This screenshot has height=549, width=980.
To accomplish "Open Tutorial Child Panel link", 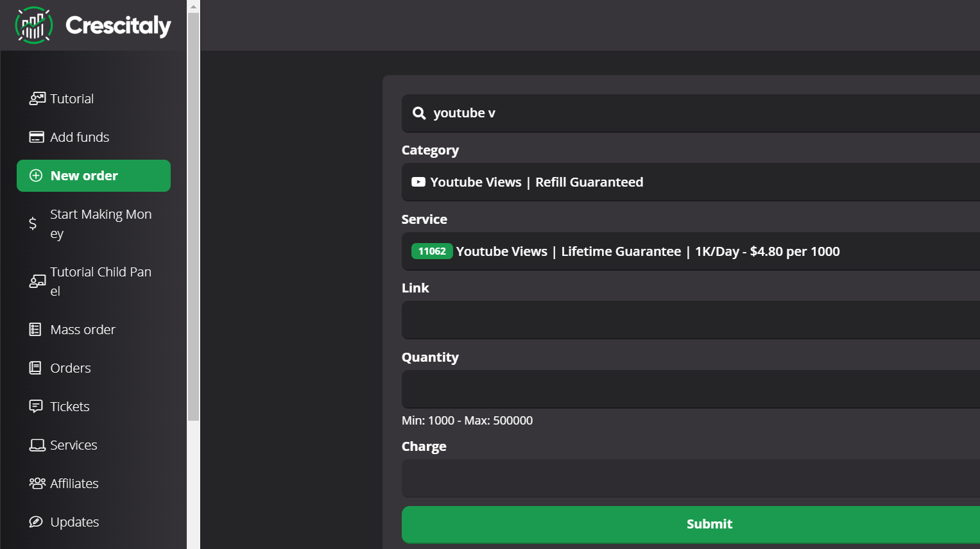I will pos(100,281).
